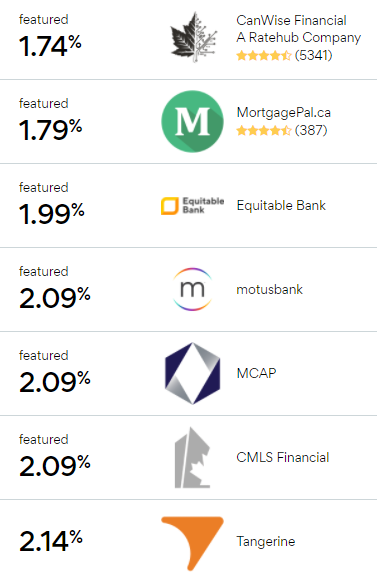Open the CMLS Financial name link
This screenshot has height=574, width=377.
click(x=283, y=457)
